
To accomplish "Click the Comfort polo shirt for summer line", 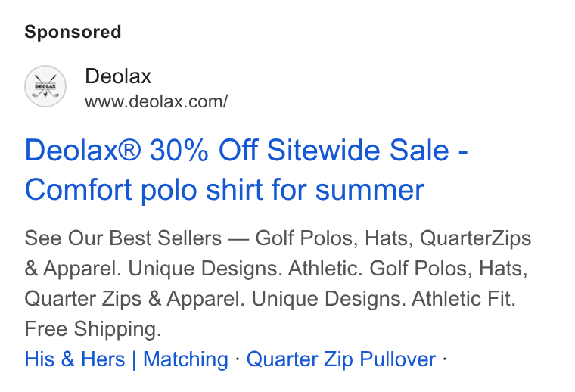I will click(225, 190).
